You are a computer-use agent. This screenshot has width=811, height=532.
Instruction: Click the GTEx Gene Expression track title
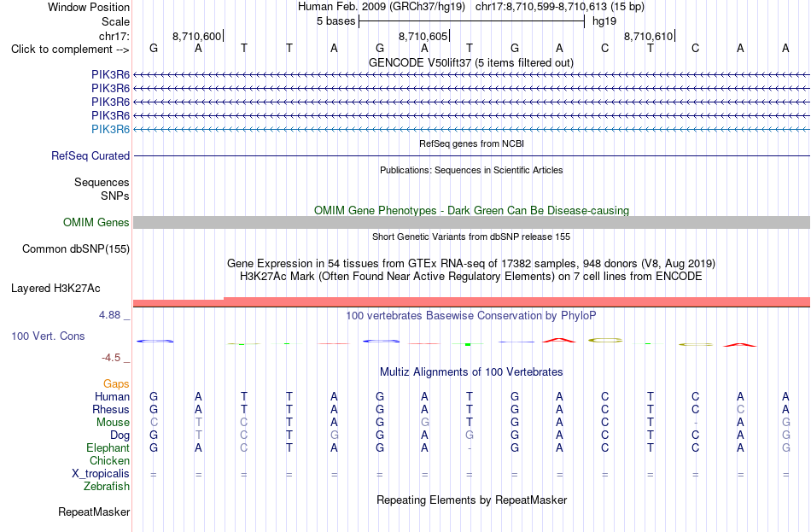pyautogui.click(x=471, y=263)
